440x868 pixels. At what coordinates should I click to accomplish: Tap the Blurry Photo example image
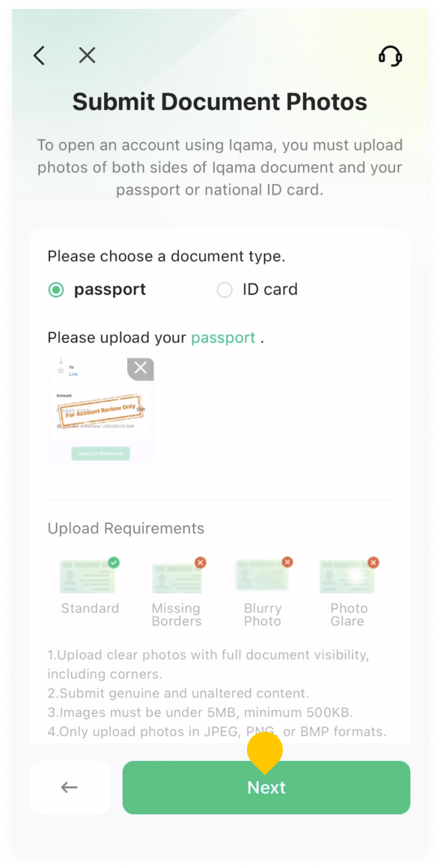coord(263,575)
